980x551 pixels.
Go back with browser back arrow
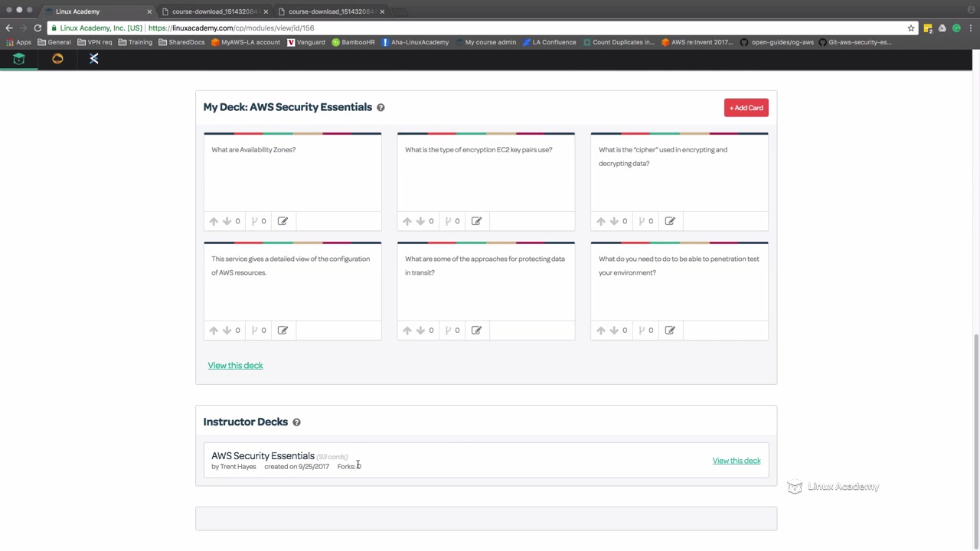coord(9,28)
